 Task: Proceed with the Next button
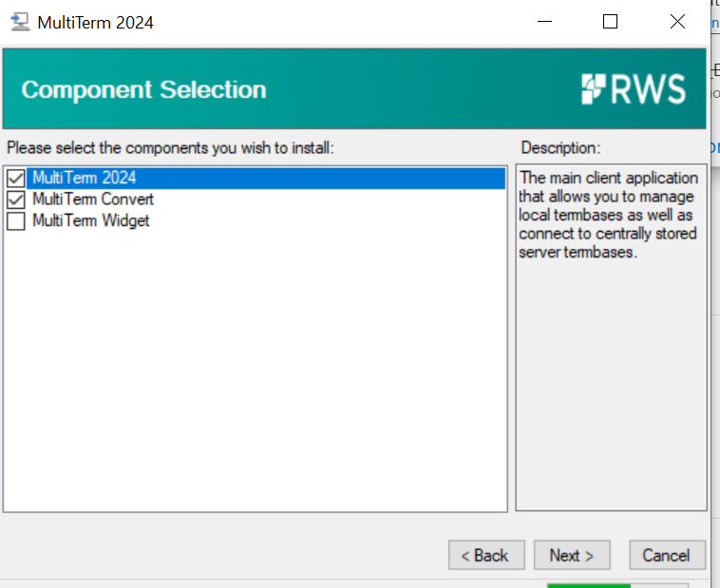click(x=572, y=556)
